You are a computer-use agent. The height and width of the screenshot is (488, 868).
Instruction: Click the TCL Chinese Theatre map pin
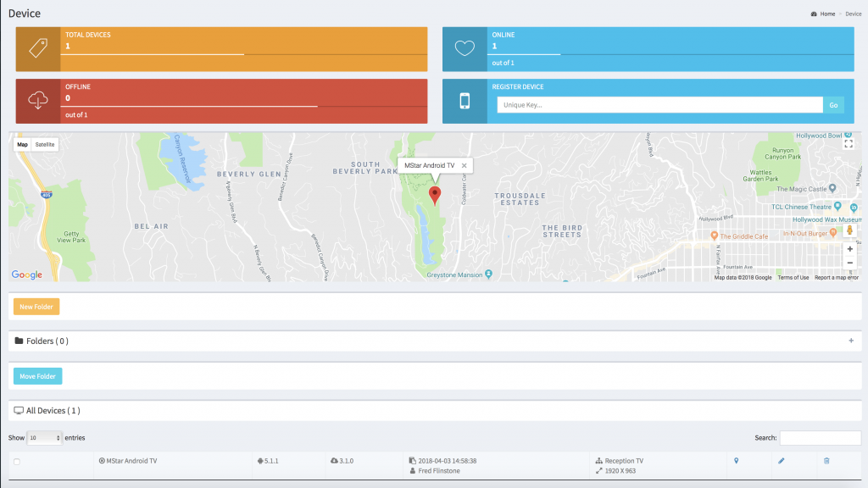pos(837,207)
